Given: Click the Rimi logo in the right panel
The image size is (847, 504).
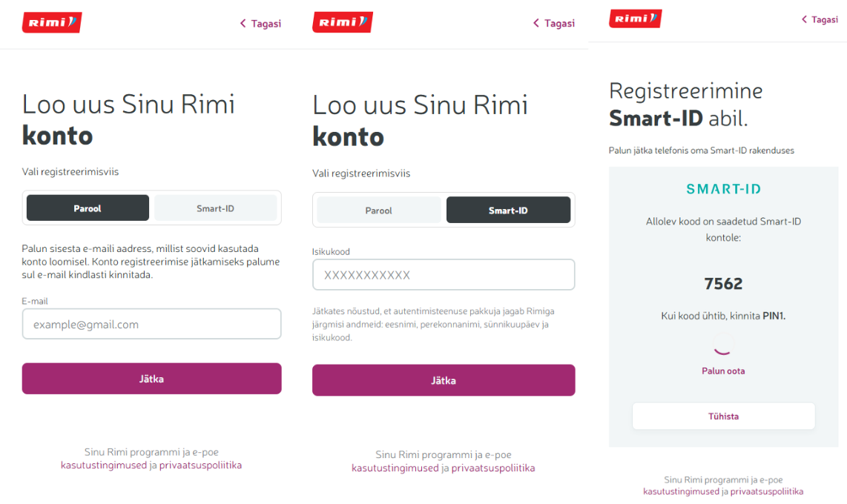Looking at the screenshot, I should (635, 19).
